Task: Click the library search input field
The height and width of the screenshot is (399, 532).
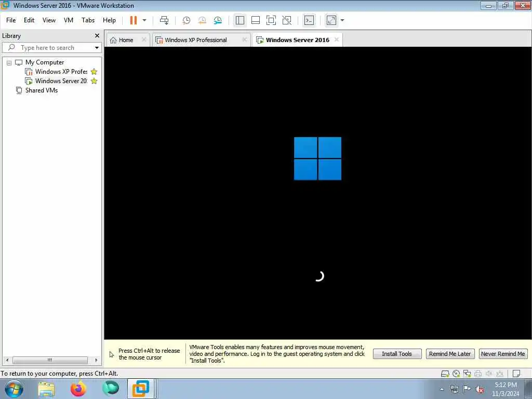Action: click(51, 48)
